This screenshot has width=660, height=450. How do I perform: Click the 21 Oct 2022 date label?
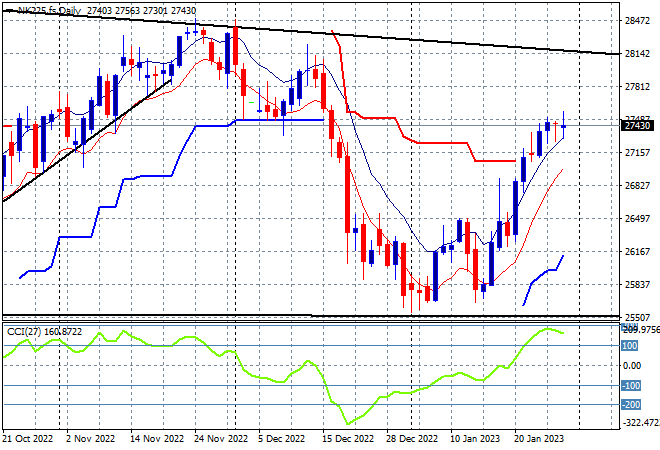pyautogui.click(x=28, y=439)
